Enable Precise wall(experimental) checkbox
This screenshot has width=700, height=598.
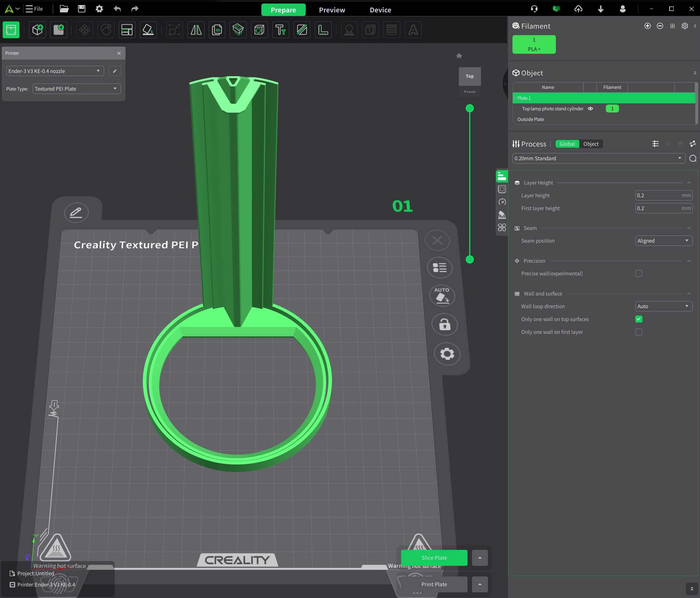coord(639,274)
